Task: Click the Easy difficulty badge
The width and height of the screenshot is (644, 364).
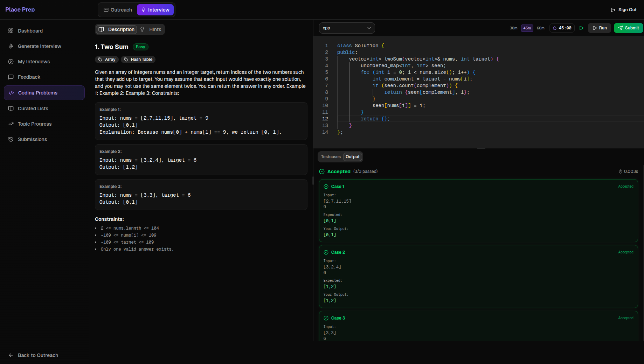Action: point(140,47)
